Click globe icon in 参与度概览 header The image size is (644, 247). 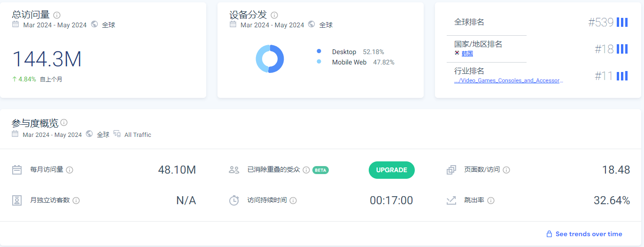[x=89, y=134]
